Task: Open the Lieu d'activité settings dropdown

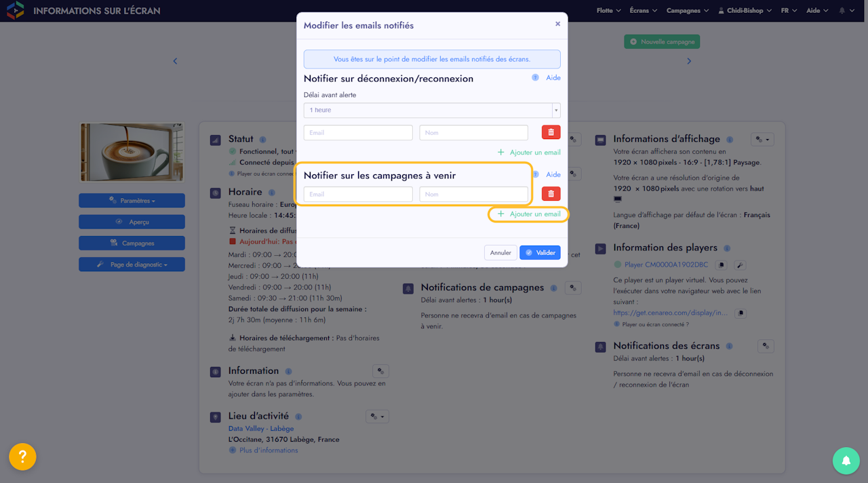Action: [377, 417]
